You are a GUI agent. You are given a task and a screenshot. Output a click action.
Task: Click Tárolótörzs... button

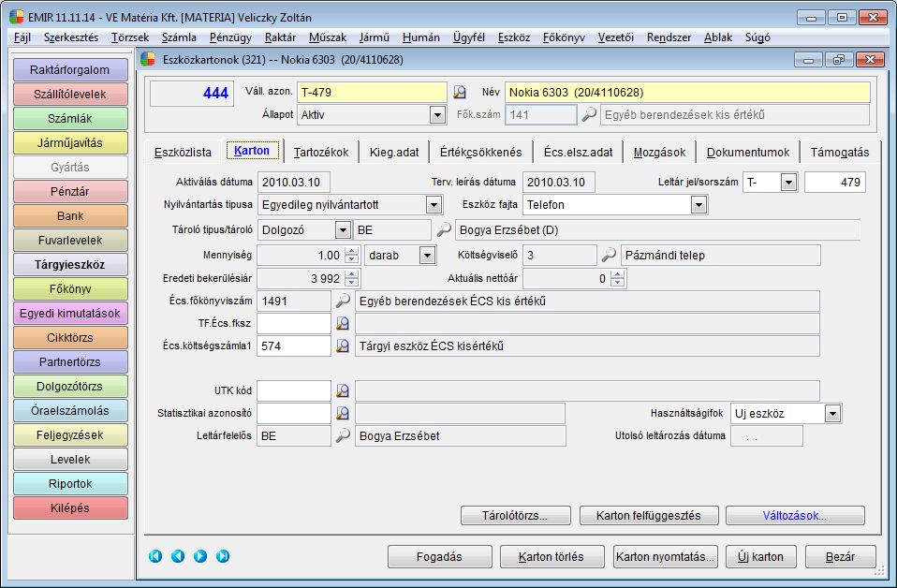(x=515, y=515)
